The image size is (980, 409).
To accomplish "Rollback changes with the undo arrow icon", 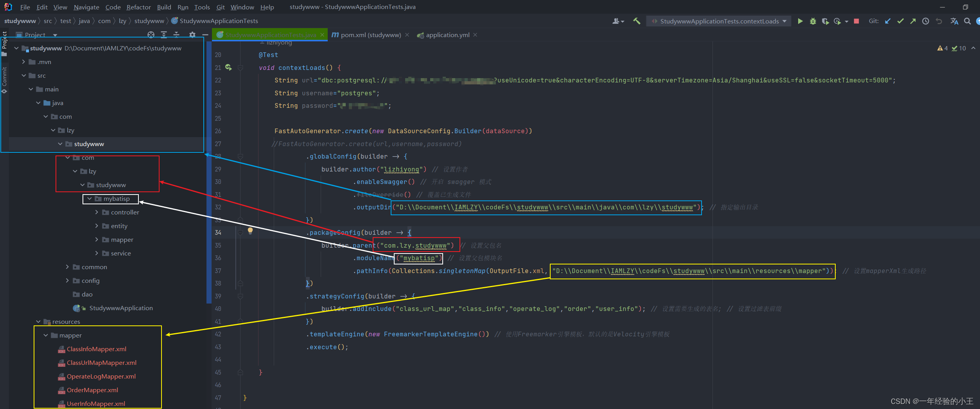I will click(x=939, y=21).
